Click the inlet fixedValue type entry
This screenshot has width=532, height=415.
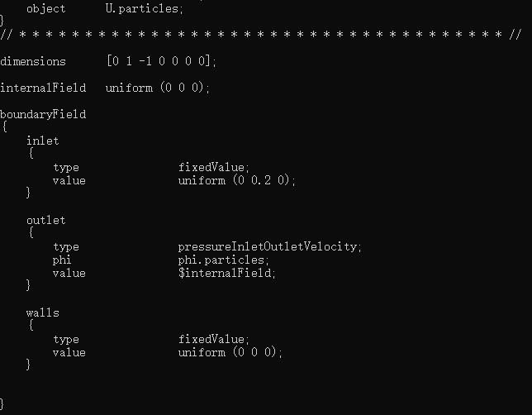214,167
